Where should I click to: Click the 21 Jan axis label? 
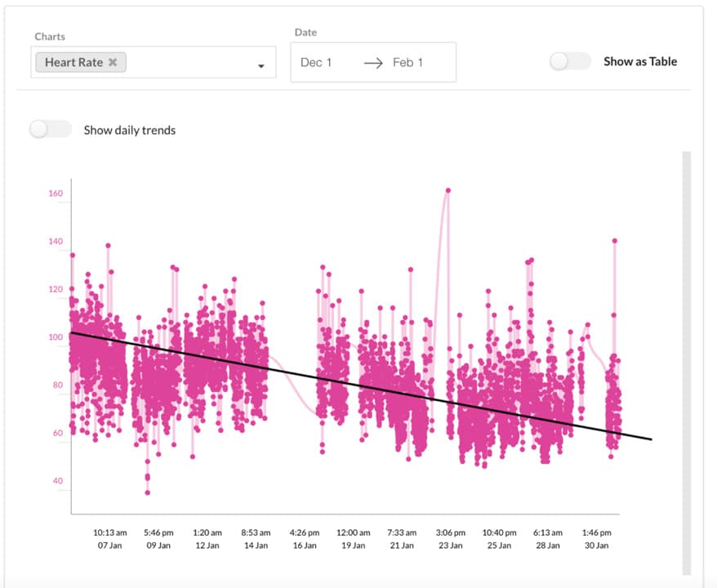point(402,546)
